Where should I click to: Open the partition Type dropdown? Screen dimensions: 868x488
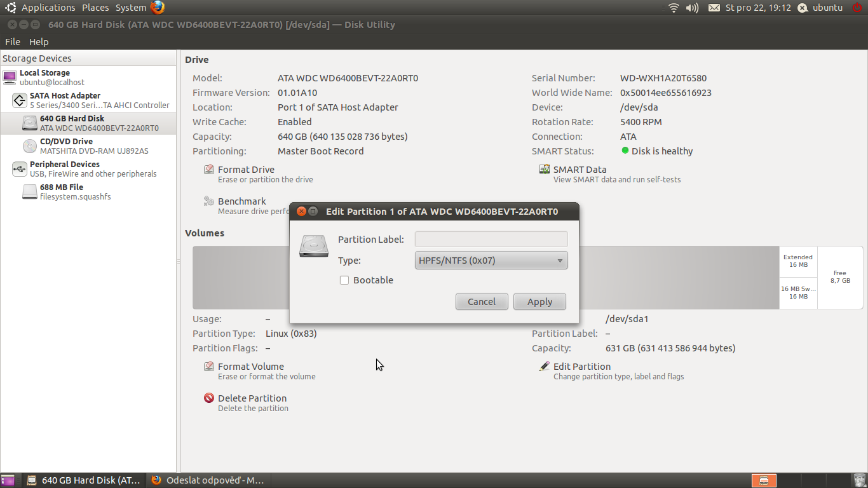coord(491,261)
